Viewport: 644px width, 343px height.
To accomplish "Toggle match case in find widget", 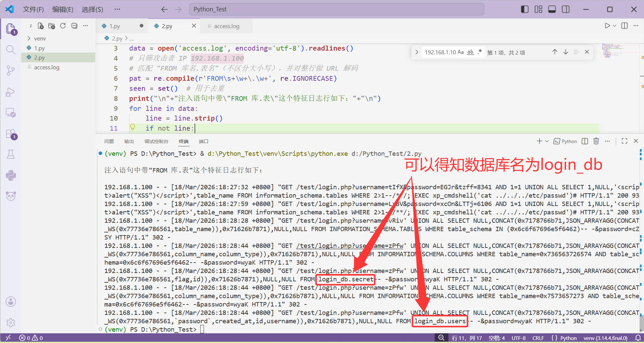I will click(461, 52).
